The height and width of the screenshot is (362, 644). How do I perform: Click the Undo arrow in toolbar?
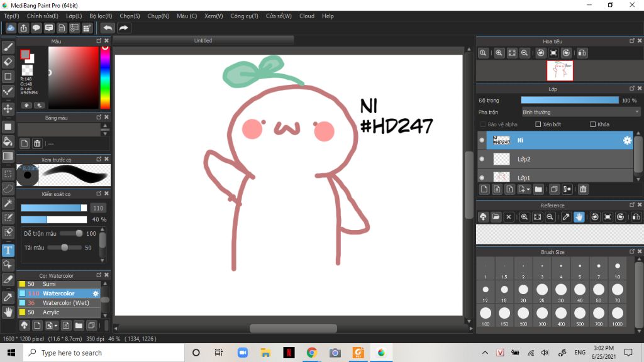point(108,28)
